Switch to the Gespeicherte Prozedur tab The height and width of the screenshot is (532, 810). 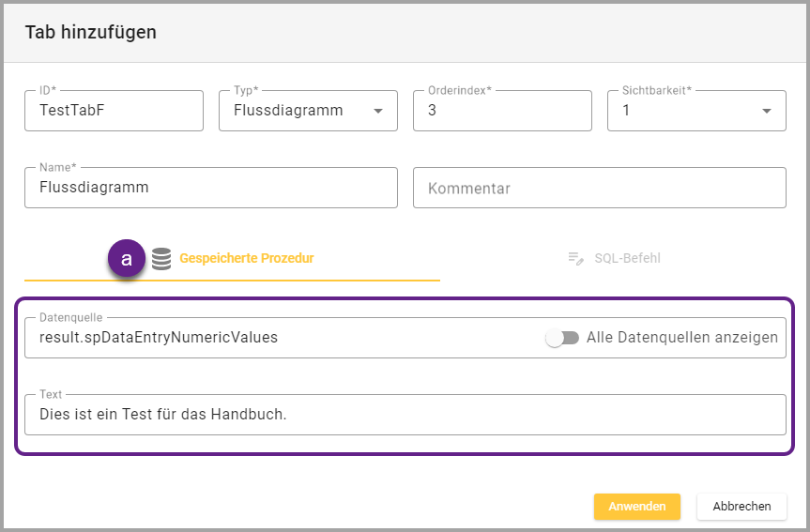(246, 258)
